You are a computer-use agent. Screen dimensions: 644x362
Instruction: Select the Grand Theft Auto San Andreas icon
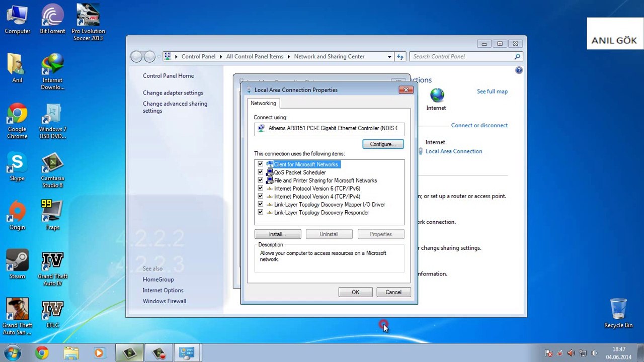[x=17, y=317]
